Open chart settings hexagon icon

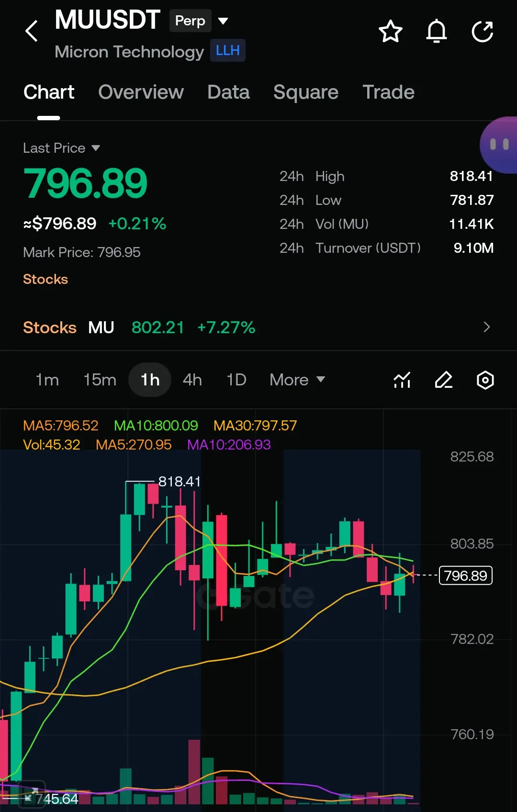[485, 380]
